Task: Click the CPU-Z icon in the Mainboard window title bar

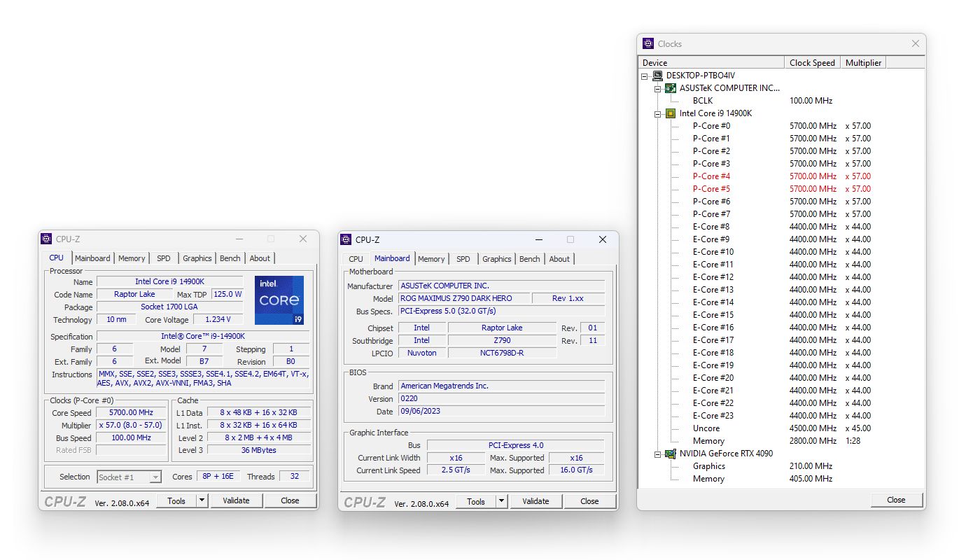Action: 346,239
